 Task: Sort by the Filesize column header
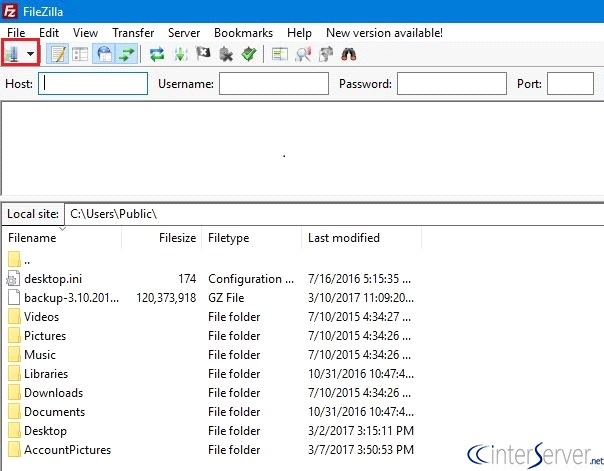[161, 238]
